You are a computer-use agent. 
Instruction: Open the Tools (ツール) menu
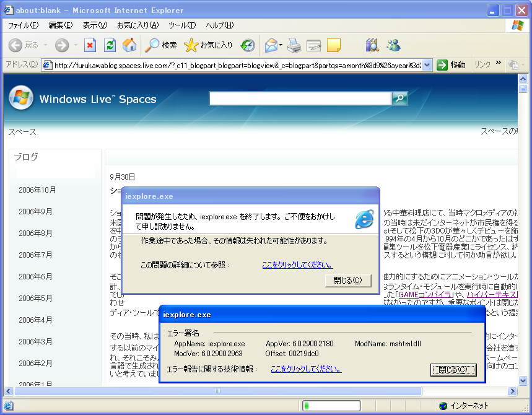[x=182, y=25]
